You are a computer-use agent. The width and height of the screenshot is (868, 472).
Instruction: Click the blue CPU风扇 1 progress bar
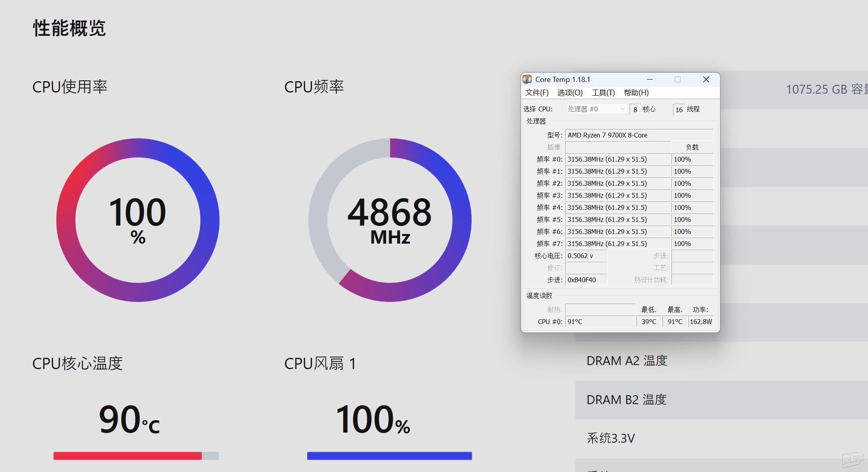coord(389,456)
